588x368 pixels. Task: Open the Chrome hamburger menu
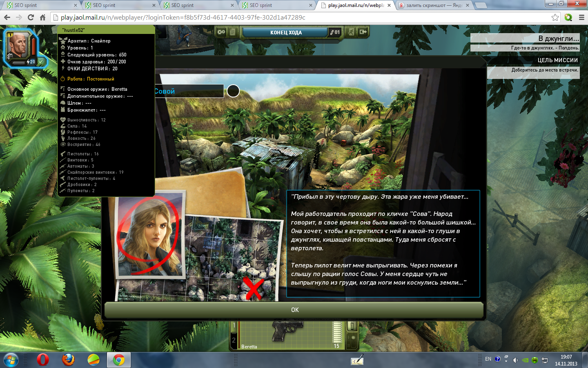point(581,18)
